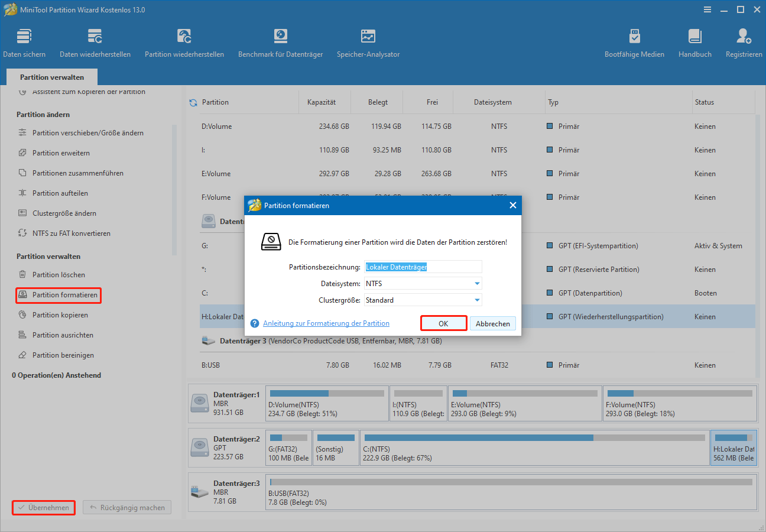The image size is (766, 532).
Task: Run Benchmark für Datenträger
Action: [x=280, y=41]
